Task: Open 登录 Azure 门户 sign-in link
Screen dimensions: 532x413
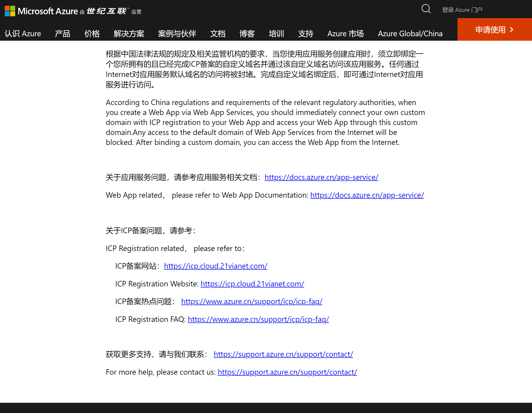Action: coord(462,10)
